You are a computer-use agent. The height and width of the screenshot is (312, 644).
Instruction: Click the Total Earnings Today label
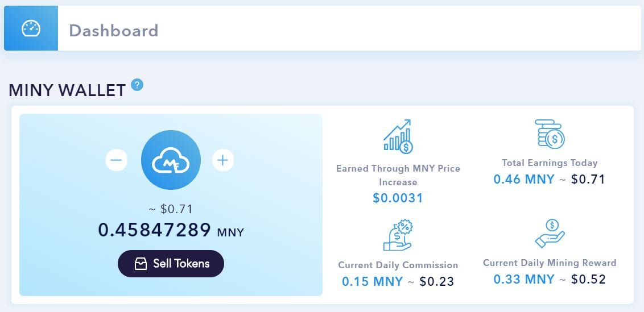coord(550,163)
